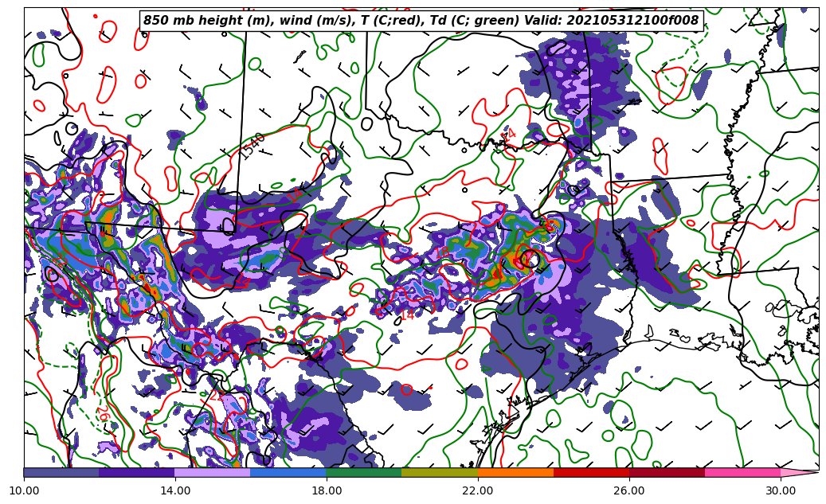Pick the green 18–20 colorbar segment
Viewport: 826px width, 504px height.
click(x=364, y=472)
